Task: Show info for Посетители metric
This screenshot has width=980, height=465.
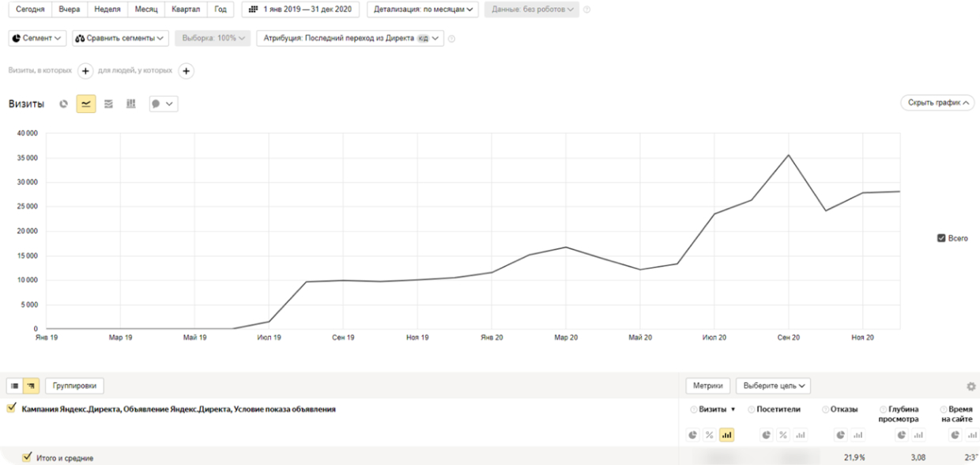Action: 752,410
